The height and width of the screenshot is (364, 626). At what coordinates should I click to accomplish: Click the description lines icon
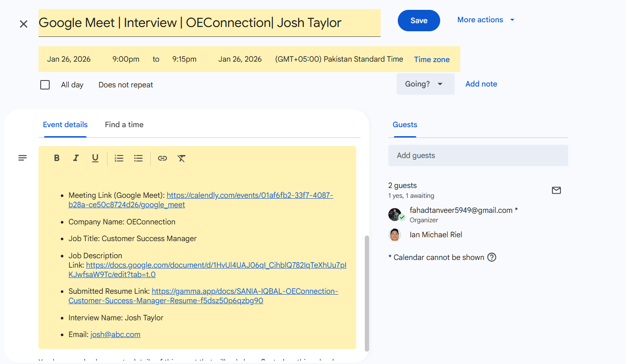click(x=23, y=158)
